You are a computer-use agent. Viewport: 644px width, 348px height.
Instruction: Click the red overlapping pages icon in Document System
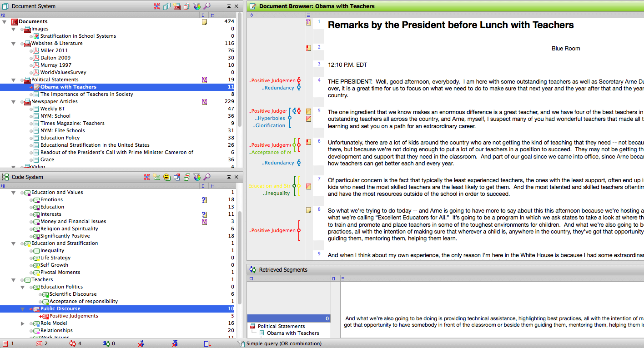coord(187,6)
